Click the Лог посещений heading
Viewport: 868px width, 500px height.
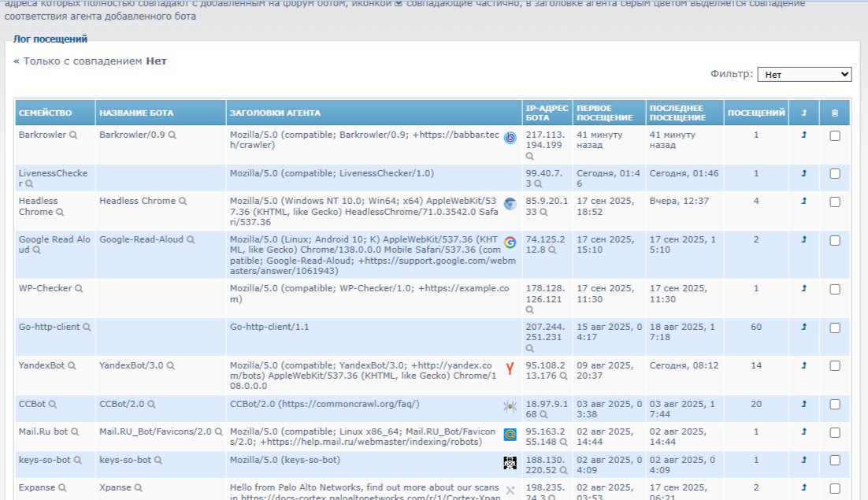tap(50, 39)
